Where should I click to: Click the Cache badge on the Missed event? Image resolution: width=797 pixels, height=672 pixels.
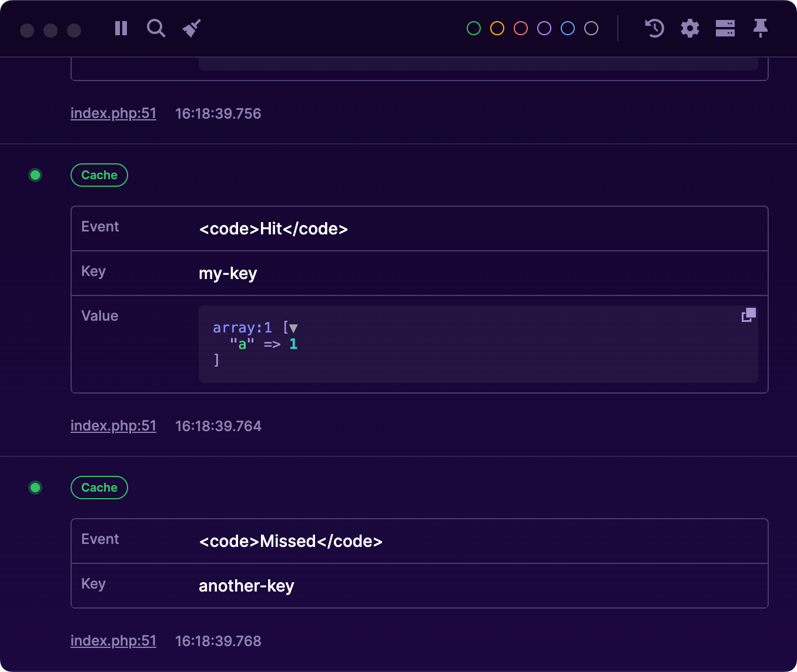coord(99,487)
